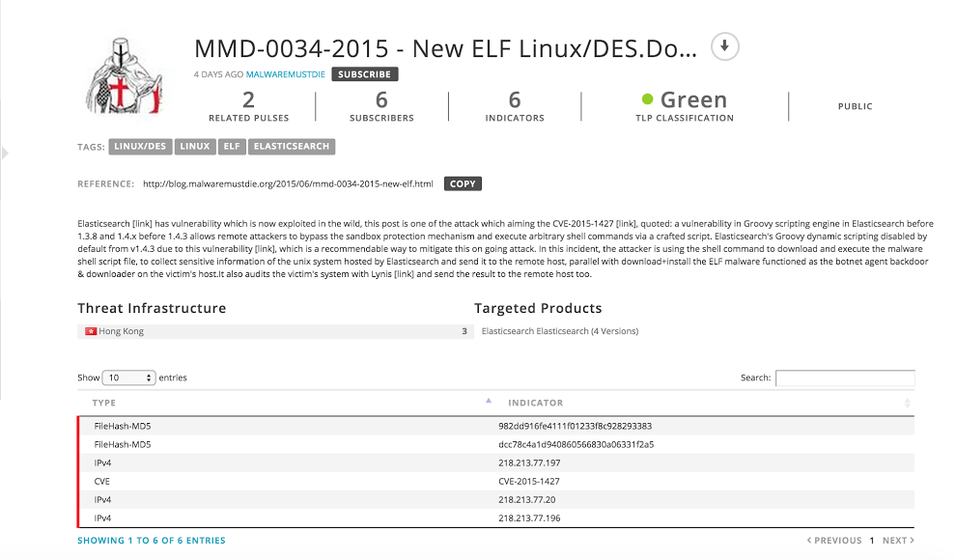Subscribe to this pulse
956x560 pixels.
point(365,74)
